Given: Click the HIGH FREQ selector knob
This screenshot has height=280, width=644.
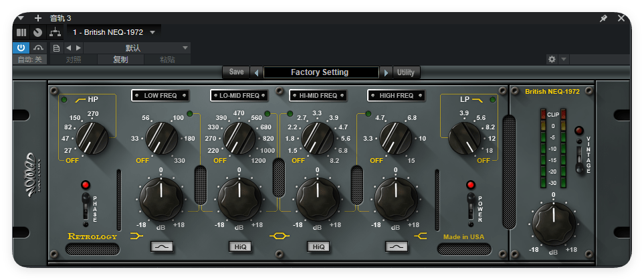Looking at the screenshot, I should pos(395,138).
